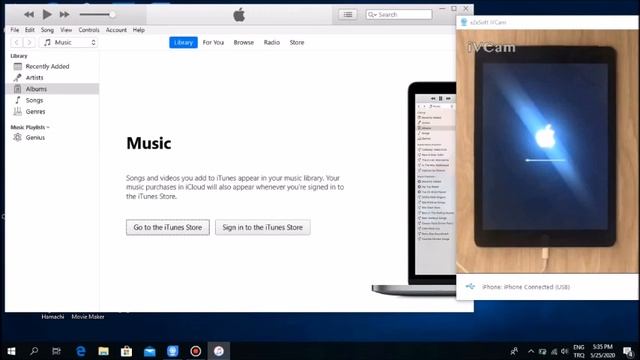Viewport: 640px width, 360px height.
Task: Switch to the Store tab
Action: pyautogui.click(x=297, y=42)
